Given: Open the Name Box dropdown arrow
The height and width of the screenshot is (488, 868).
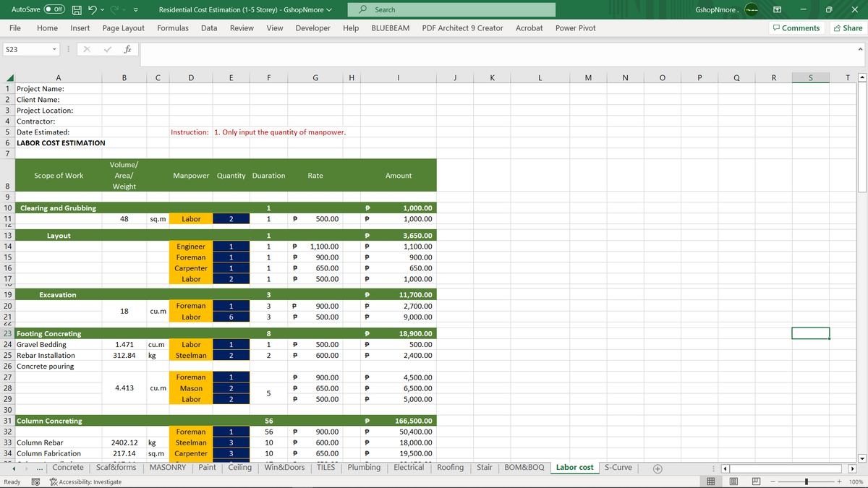Looking at the screenshot, I should click(55, 50).
